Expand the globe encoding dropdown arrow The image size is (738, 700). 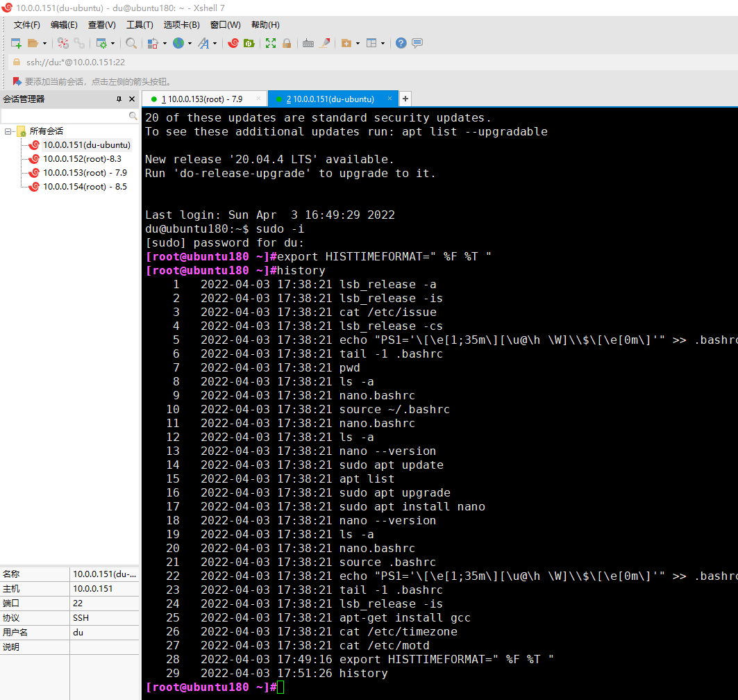[x=190, y=43]
